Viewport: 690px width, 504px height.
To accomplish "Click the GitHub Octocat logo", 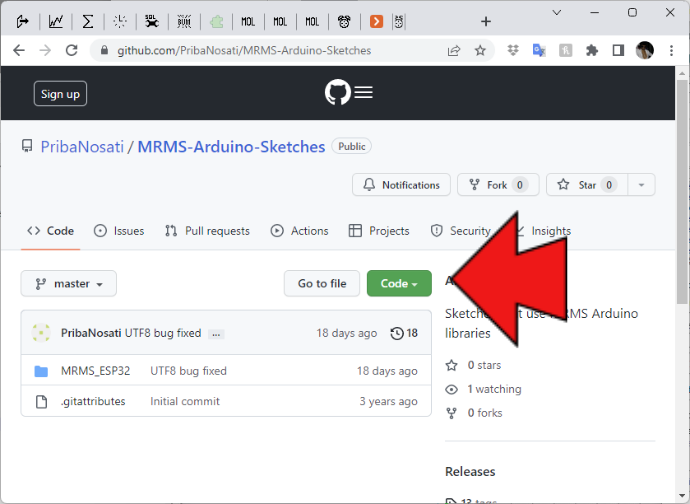I will [338, 93].
